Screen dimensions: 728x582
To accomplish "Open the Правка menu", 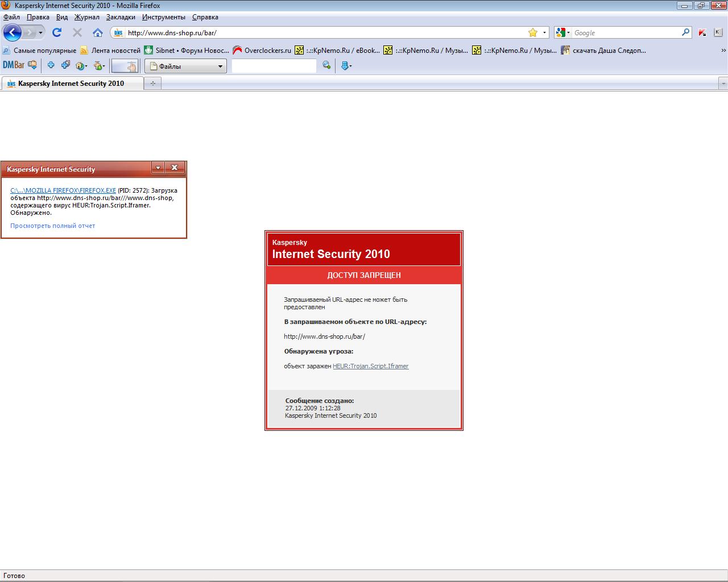I will click(38, 17).
